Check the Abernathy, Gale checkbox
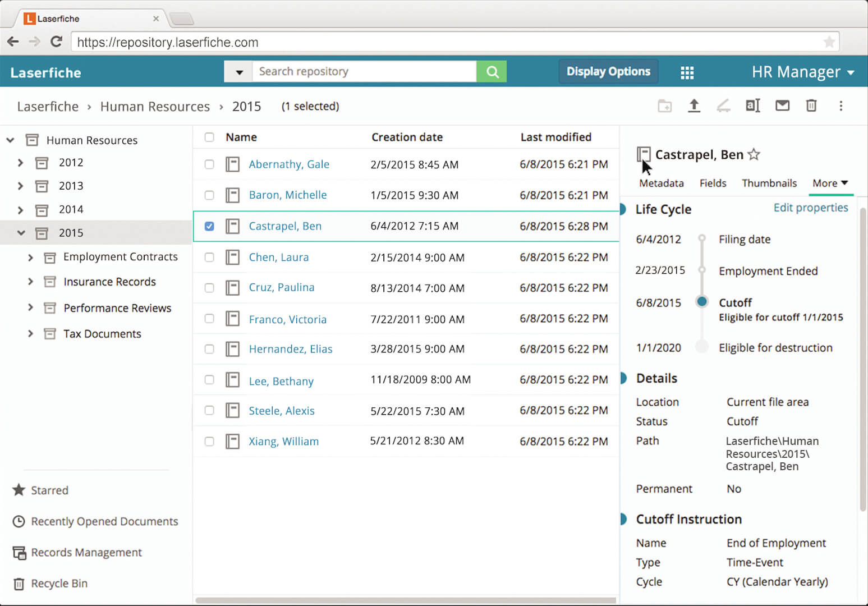868x606 pixels. pos(209,164)
